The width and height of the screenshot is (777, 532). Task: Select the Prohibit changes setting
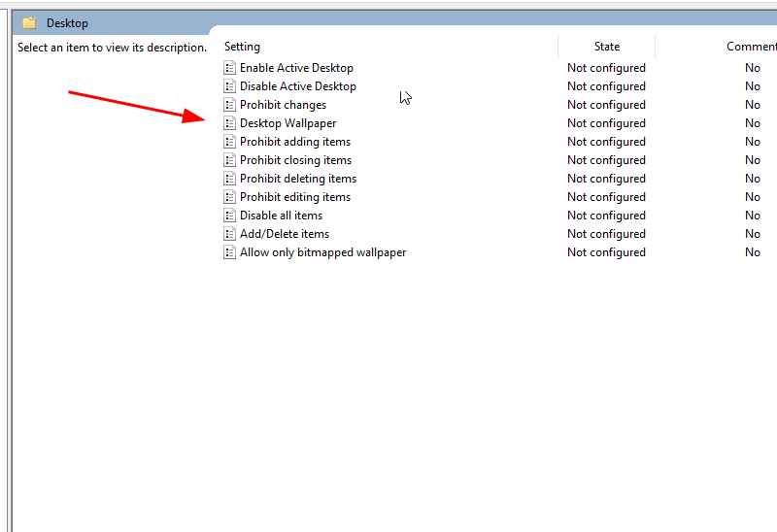[283, 105]
